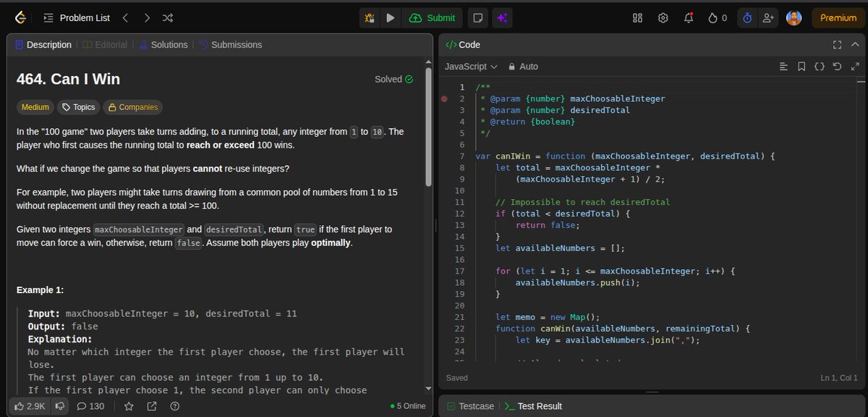
Task: Open notifications bell icon
Action: [689, 17]
